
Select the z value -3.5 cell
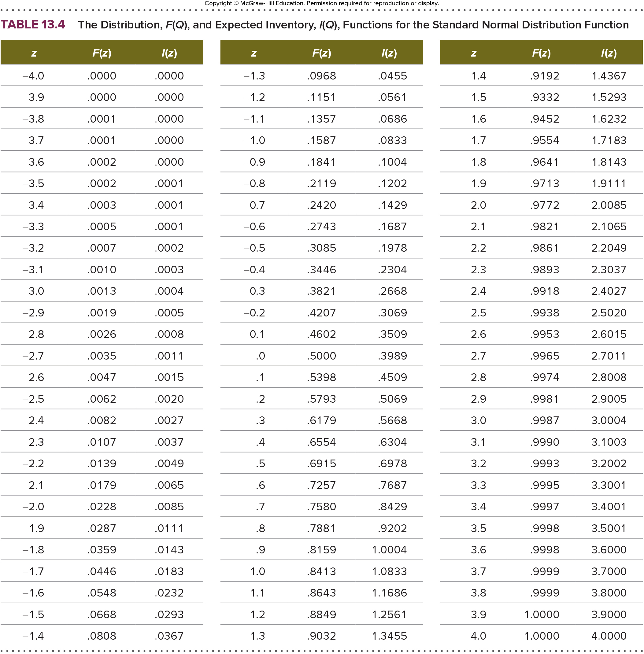pos(34,184)
